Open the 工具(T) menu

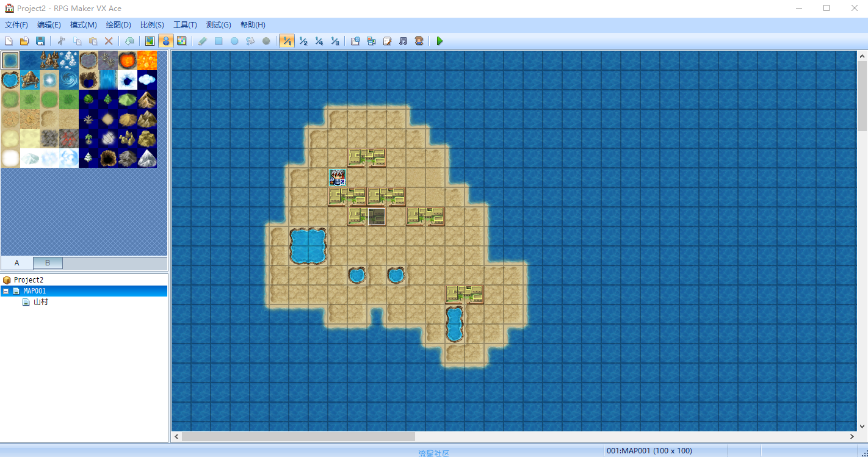[x=185, y=25]
